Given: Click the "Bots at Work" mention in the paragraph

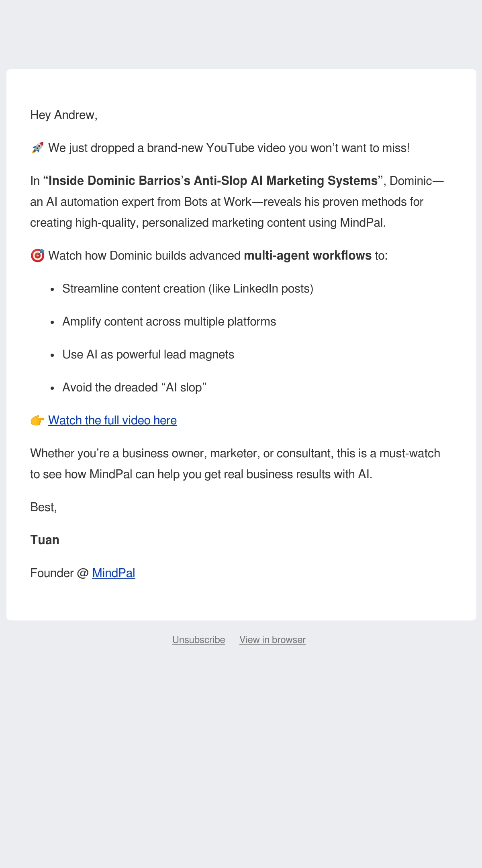Looking at the screenshot, I should tap(217, 202).
